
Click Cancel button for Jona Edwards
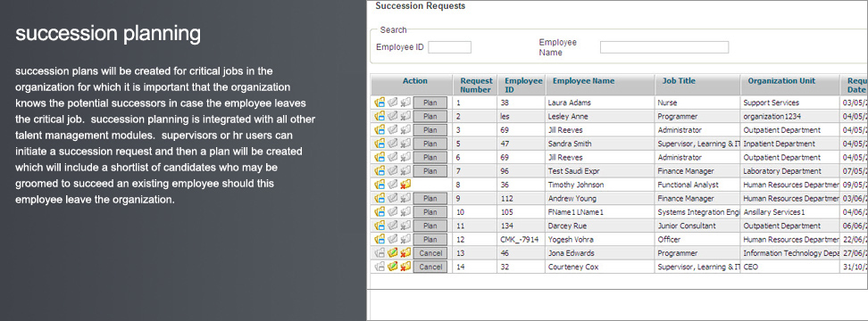coord(430,253)
